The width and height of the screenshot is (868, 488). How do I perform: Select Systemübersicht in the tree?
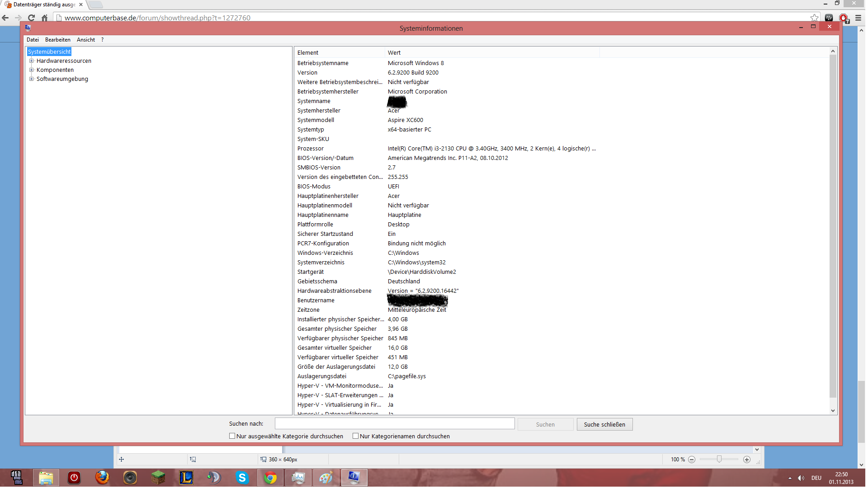click(49, 52)
